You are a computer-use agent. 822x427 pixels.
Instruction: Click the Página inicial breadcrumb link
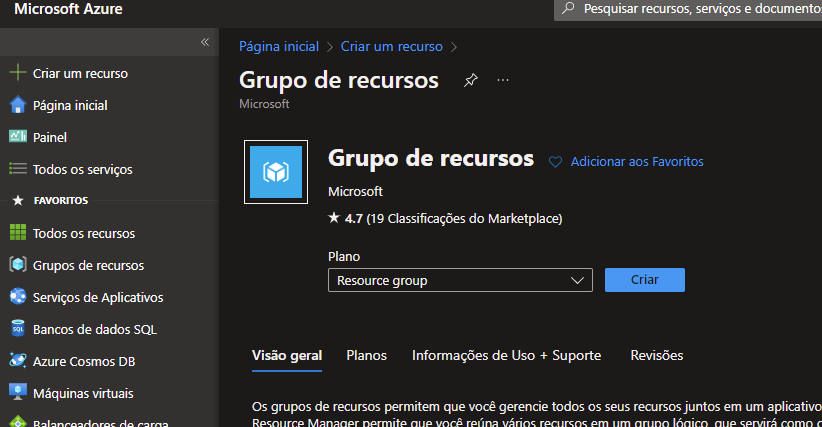click(279, 46)
